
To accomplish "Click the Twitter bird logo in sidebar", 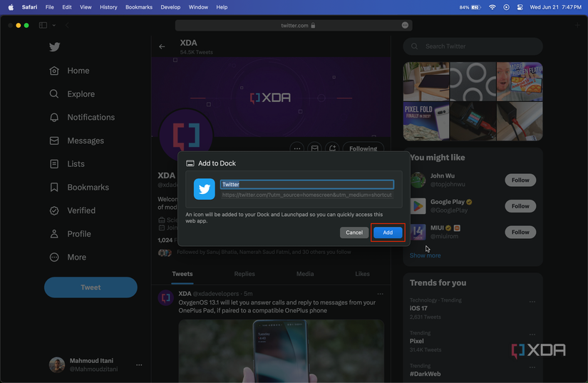I will pyautogui.click(x=55, y=46).
